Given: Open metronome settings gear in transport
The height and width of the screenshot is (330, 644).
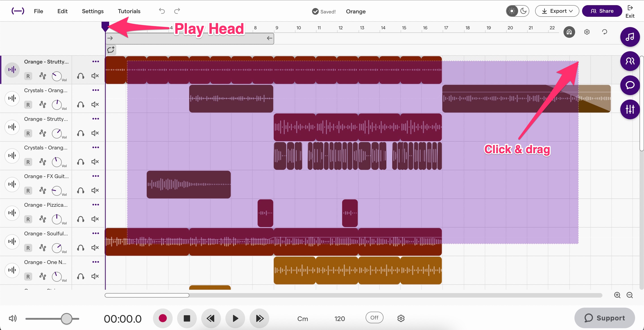Looking at the screenshot, I should click(401, 318).
